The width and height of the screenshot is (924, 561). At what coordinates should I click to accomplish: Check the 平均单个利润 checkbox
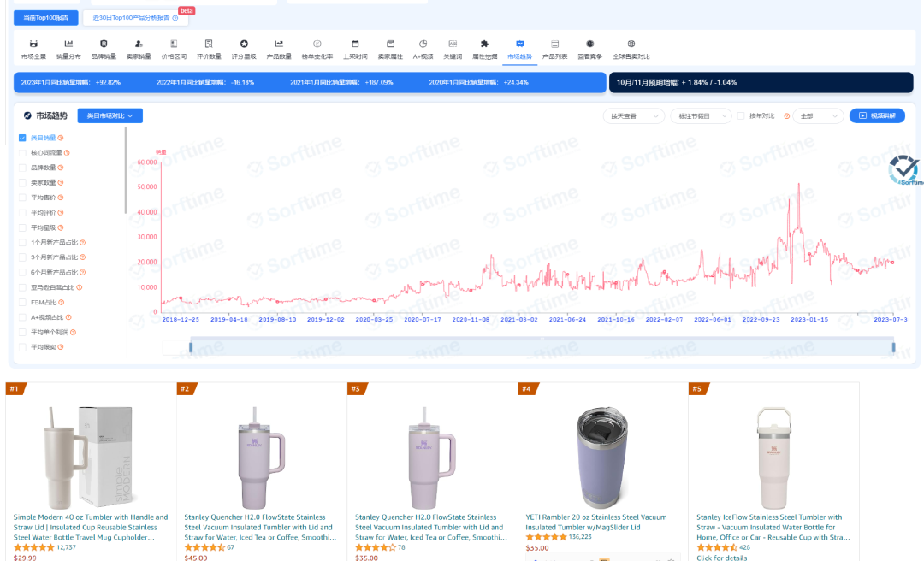click(x=22, y=333)
